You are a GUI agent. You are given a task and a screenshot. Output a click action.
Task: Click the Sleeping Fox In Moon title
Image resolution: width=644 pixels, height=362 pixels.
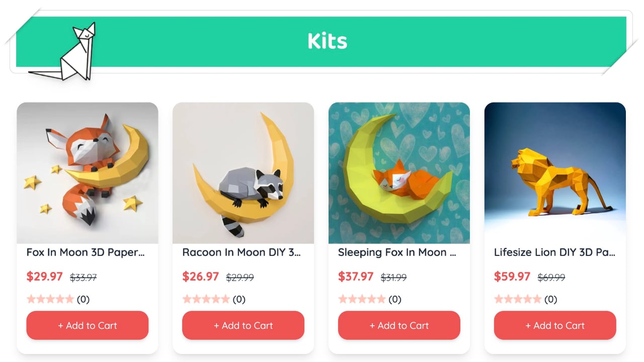pyautogui.click(x=397, y=252)
